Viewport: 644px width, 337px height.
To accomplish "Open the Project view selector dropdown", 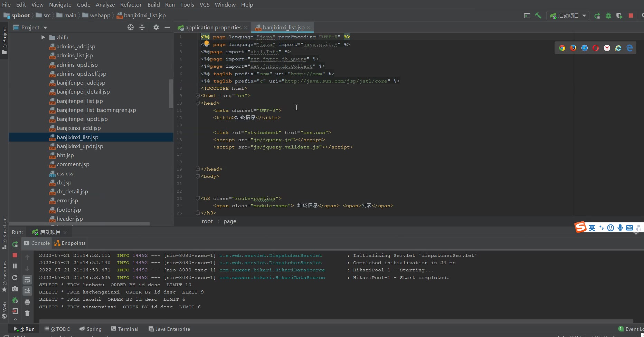I will tap(45, 28).
